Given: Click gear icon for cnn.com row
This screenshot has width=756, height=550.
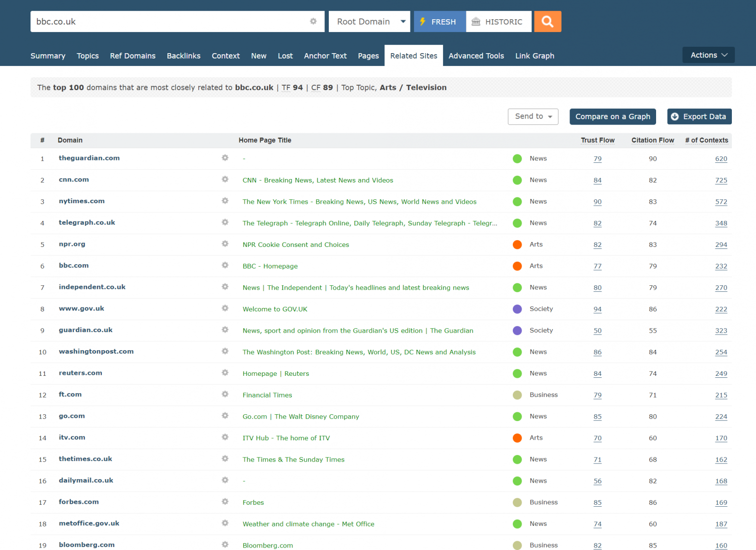Looking at the screenshot, I should (225, 180).
